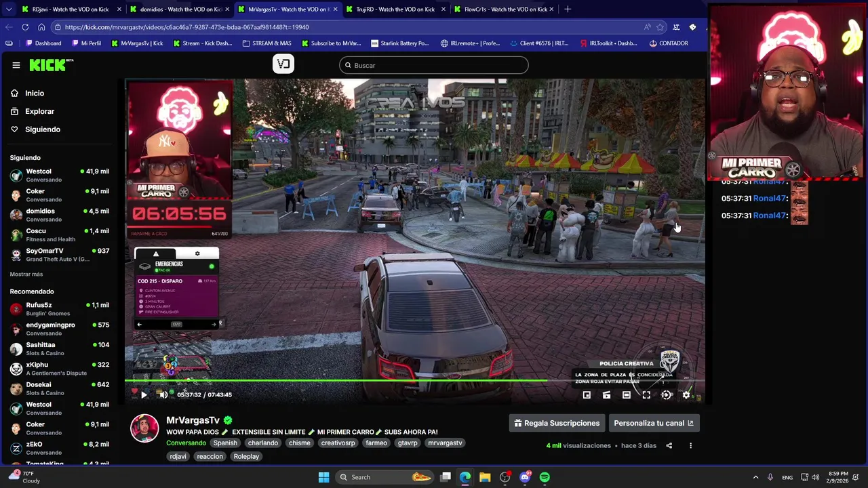This screenshot has width=868, height=488.
Task: Go back to previous page
Action: tap(8, 27)
